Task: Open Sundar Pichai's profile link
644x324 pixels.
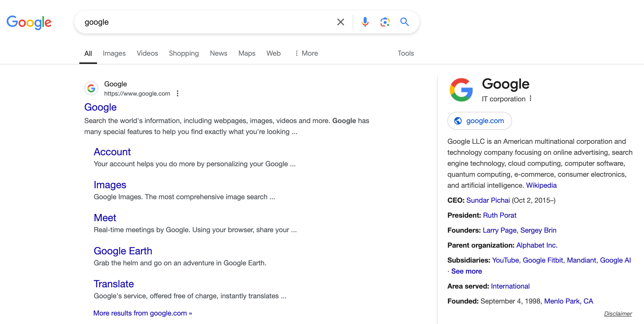Action: point(488,200)
